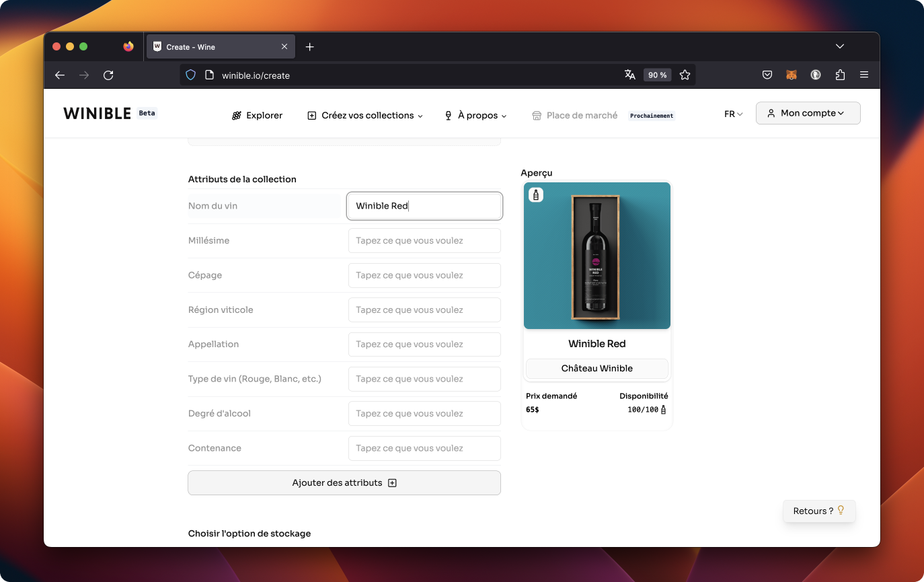Open the Retours ? feedback button
This screenshot has height=582, width=924.
[819, 511]
